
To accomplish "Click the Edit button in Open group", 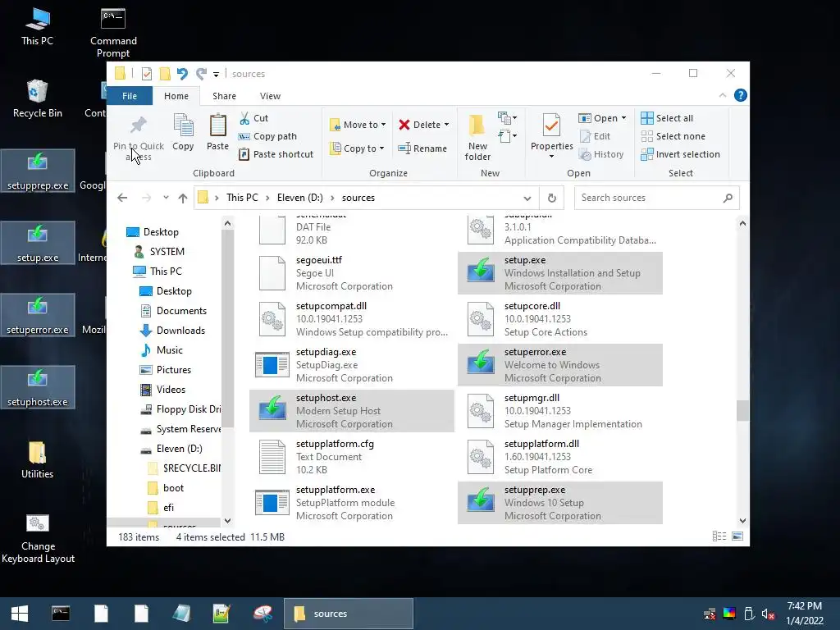I will [595, 136].
